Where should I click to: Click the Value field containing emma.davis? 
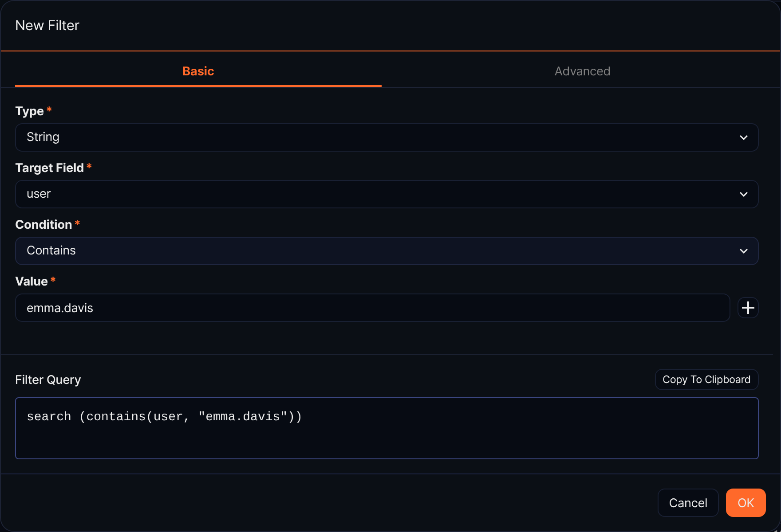click(372, 308)
